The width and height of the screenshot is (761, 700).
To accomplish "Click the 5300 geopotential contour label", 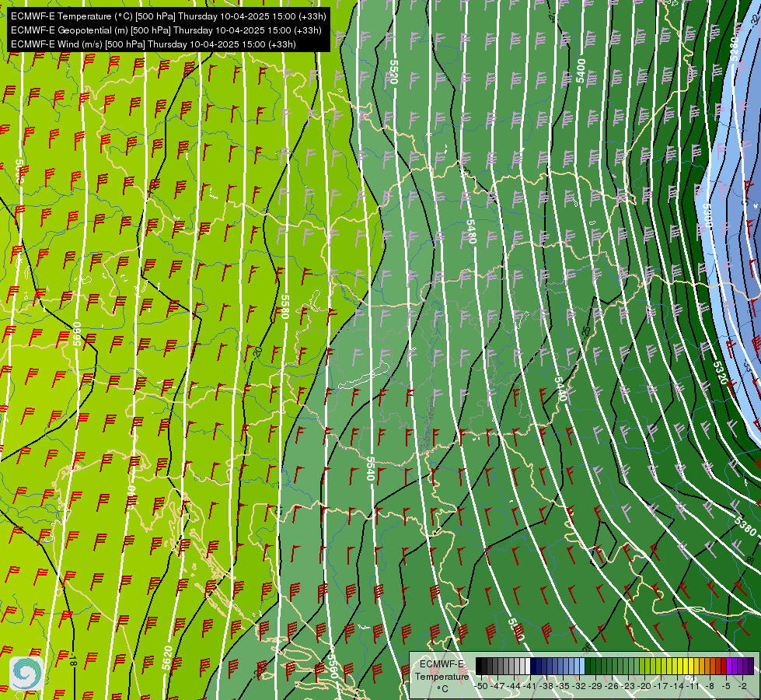I will 707,216.
